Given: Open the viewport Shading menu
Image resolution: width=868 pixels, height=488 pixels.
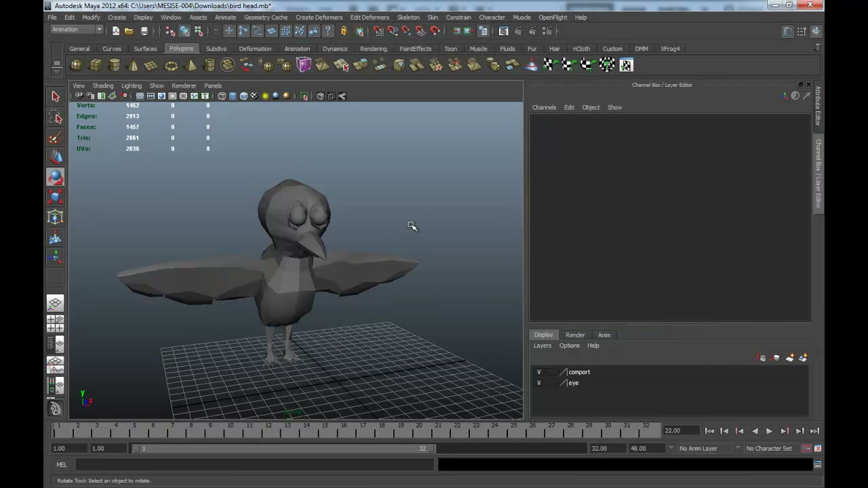Looking at the screenshot, I should click(103, 86).
